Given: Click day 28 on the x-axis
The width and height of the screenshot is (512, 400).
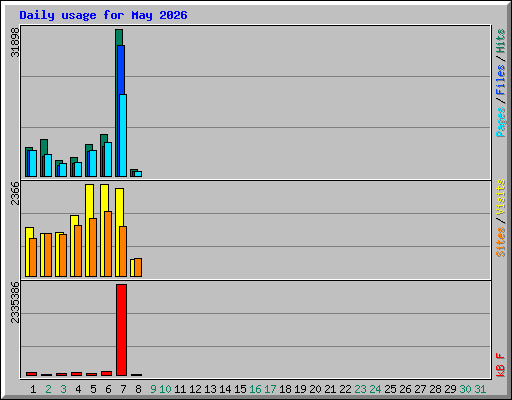Looking at the screenshot, I should tap(435, 389).
